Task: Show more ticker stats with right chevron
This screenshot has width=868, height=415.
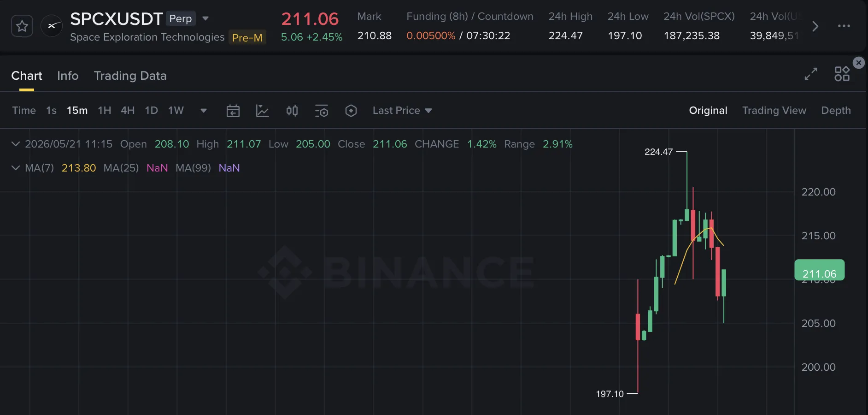Action: pos(815,26)
